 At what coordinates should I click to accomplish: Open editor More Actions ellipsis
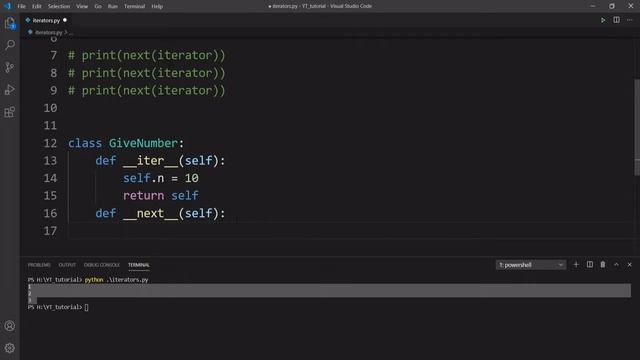coord(630,20)
